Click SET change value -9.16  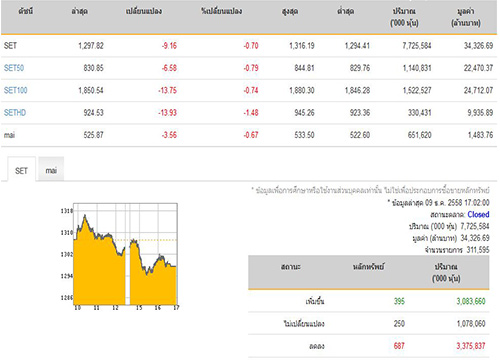pyautogui.click(x=169, y=46)
